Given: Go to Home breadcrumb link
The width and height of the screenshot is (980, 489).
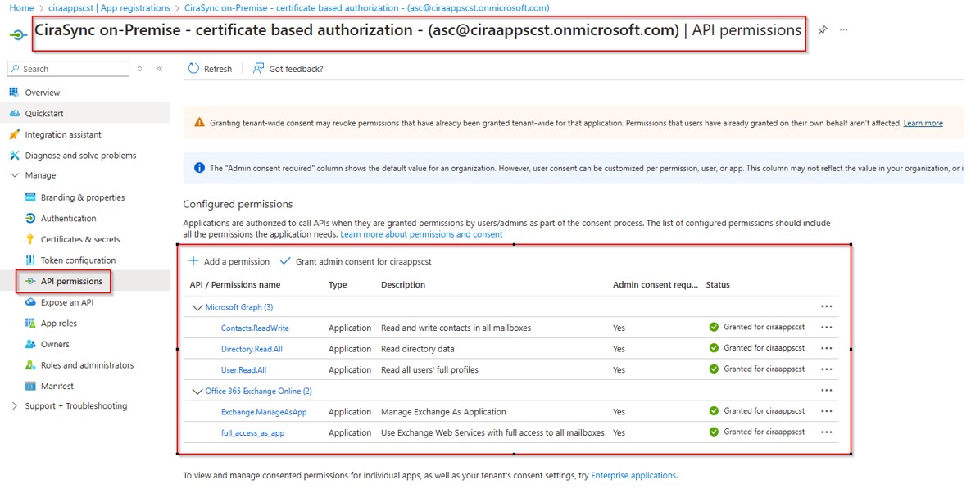Looking at the screenshot, I should [x=22, y=8].
